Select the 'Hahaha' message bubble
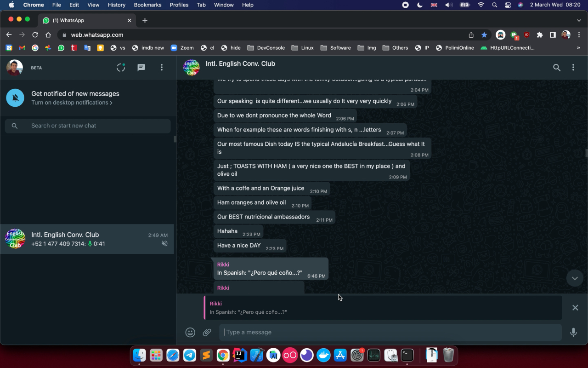 click(x=238, y=232)
